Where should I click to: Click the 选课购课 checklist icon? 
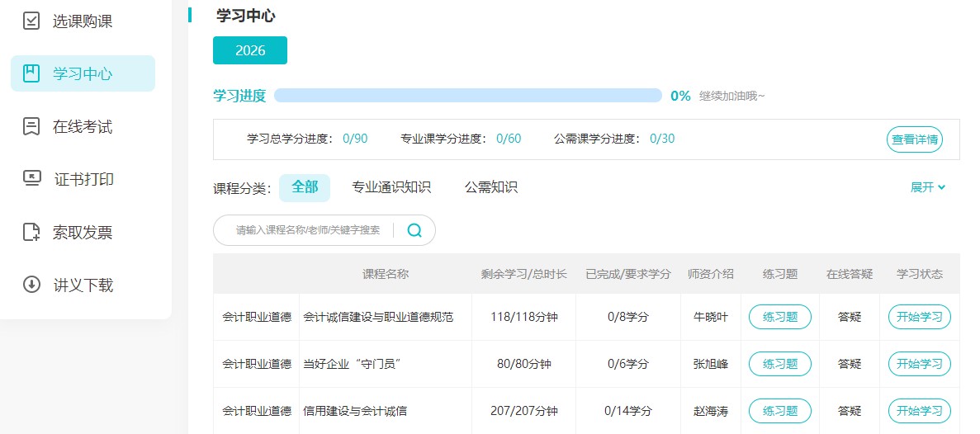[x=31, y=21]
